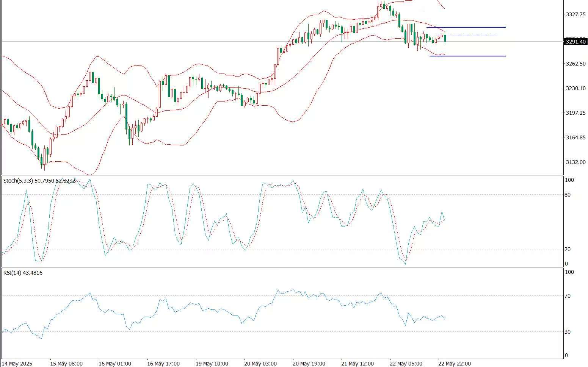This screenshot has height=367, width=588.
Task: Select the 3327.75 price axis label
Action: (575, 14)
